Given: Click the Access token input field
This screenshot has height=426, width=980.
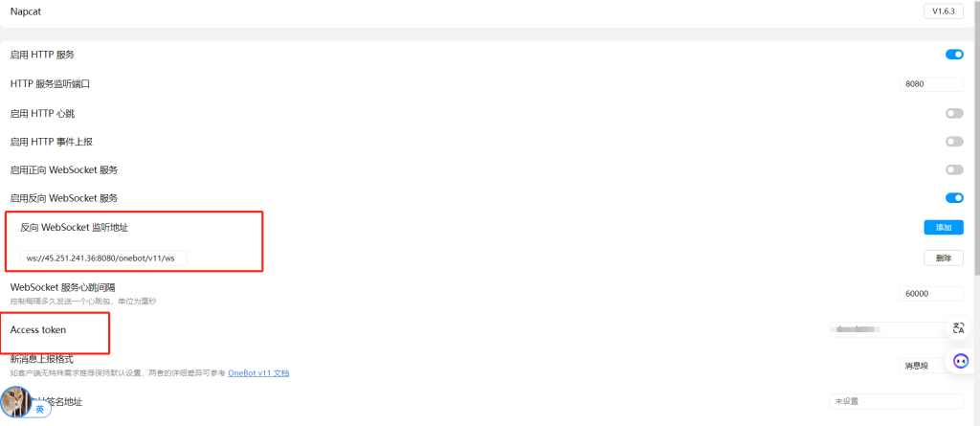Looking at the screenshot, I should [x=888, y=329].
